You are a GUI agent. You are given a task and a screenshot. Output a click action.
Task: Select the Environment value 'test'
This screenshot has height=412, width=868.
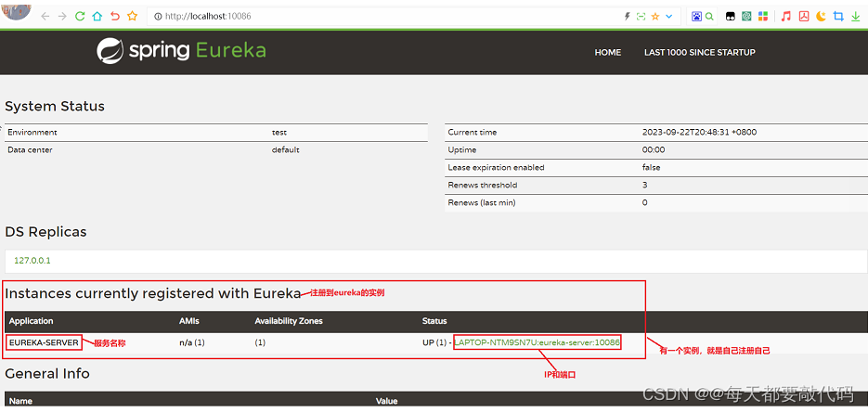(x=279, y=133)
